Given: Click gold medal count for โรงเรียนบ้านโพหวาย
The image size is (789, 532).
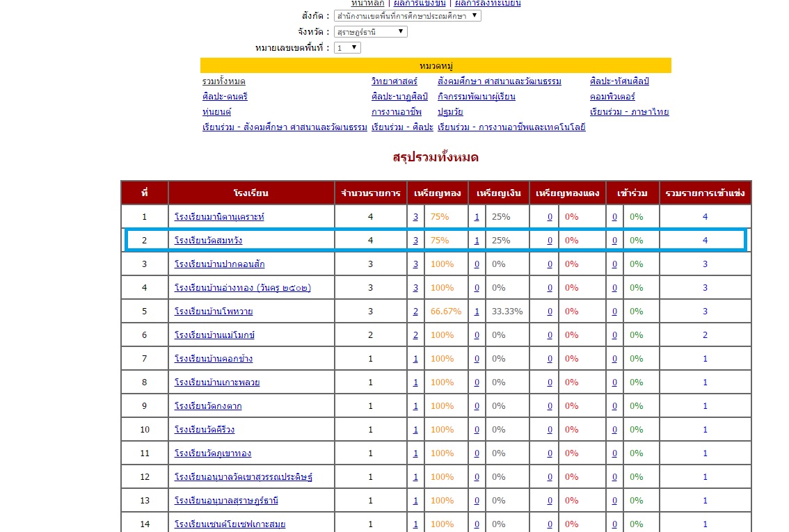Looking at the screenshot, I should pos(415,312).
